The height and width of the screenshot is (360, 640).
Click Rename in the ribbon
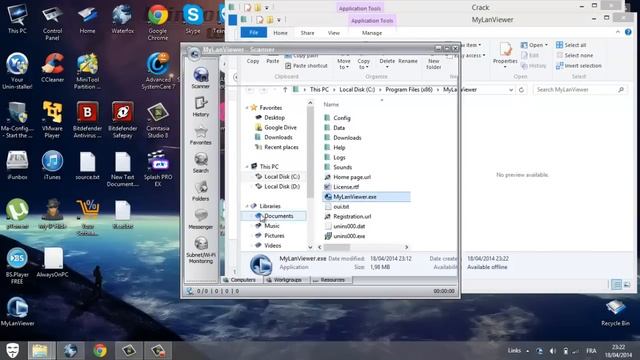(408, 61)
